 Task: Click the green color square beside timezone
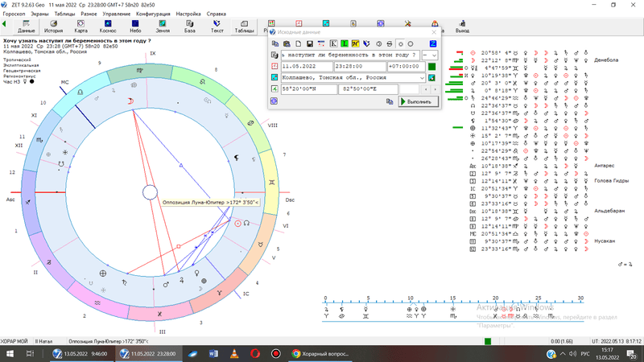pyautogui.click(x=431, y=66)
